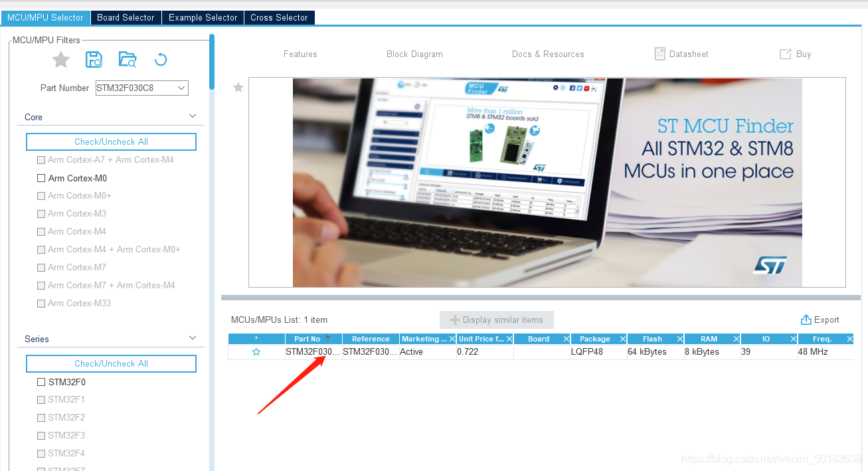
Task: Open Datasheet document icon
Action: [x=659, y=54]
